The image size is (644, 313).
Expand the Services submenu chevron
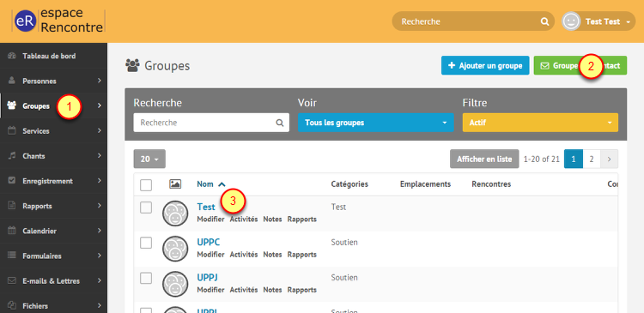point(100,131)
